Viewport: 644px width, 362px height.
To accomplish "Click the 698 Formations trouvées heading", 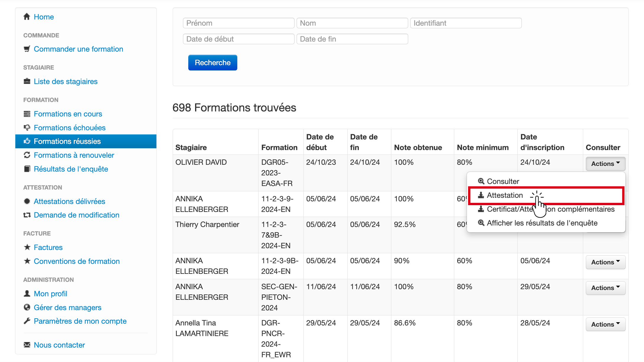I will [234, 108].
